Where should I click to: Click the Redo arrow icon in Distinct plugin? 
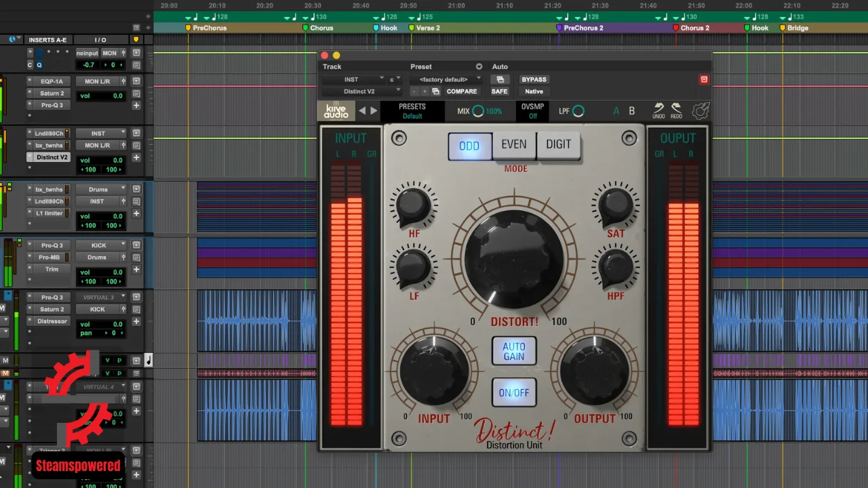click(676, 109)
